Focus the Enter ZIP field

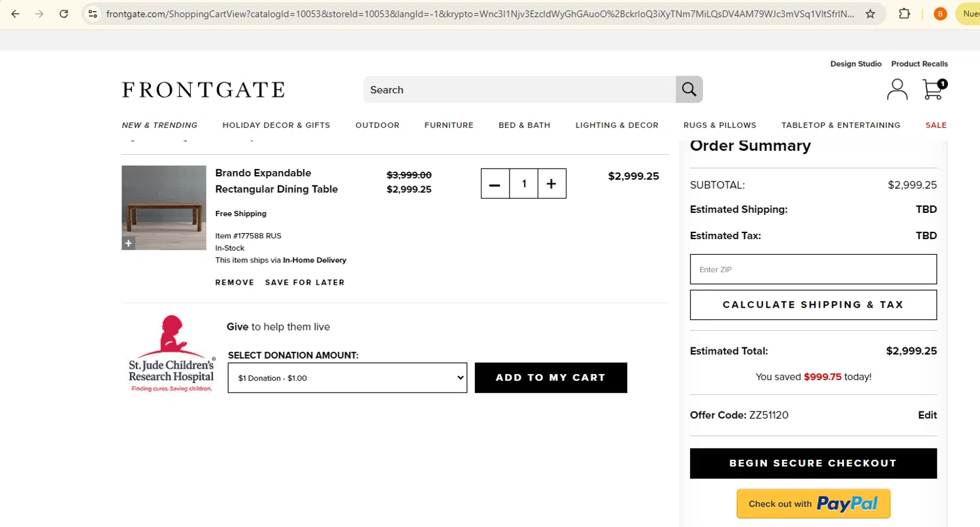click(813, 269)
